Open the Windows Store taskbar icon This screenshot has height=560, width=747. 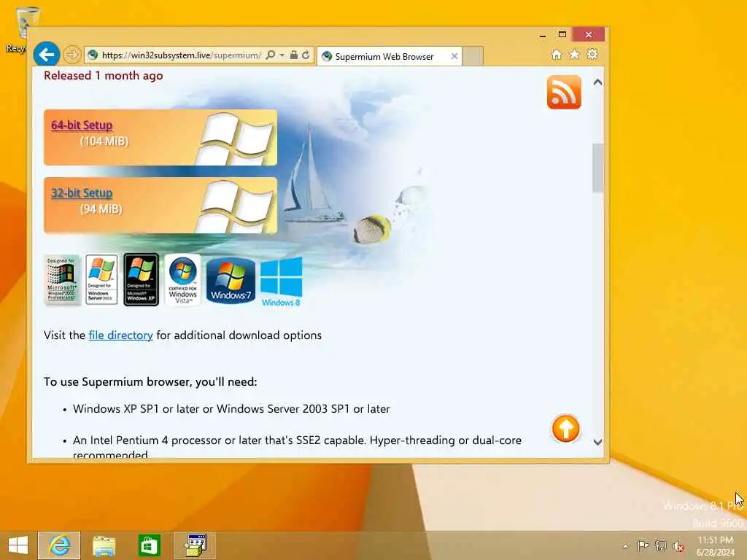click(149, 545)
